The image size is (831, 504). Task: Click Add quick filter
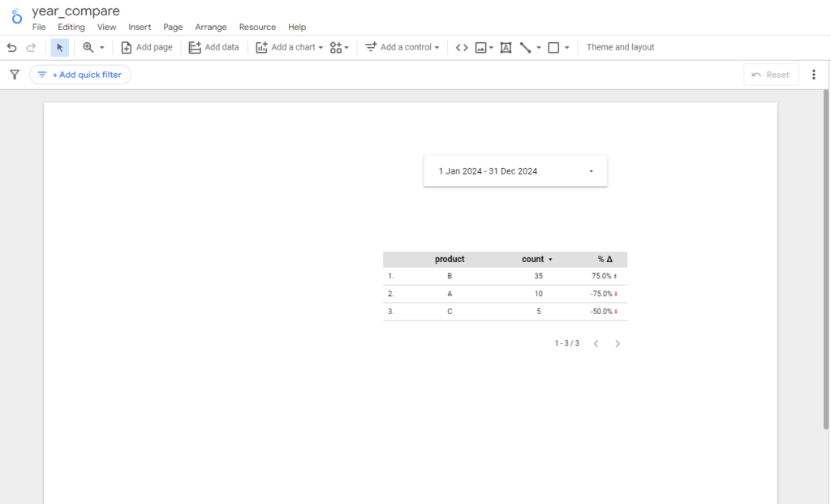(80, 75)
